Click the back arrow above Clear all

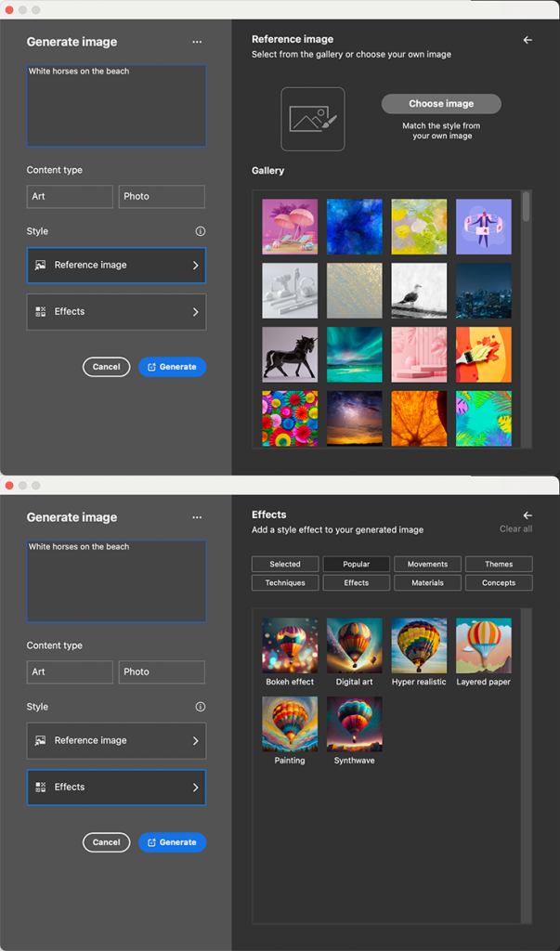click(x=527, y=515)
